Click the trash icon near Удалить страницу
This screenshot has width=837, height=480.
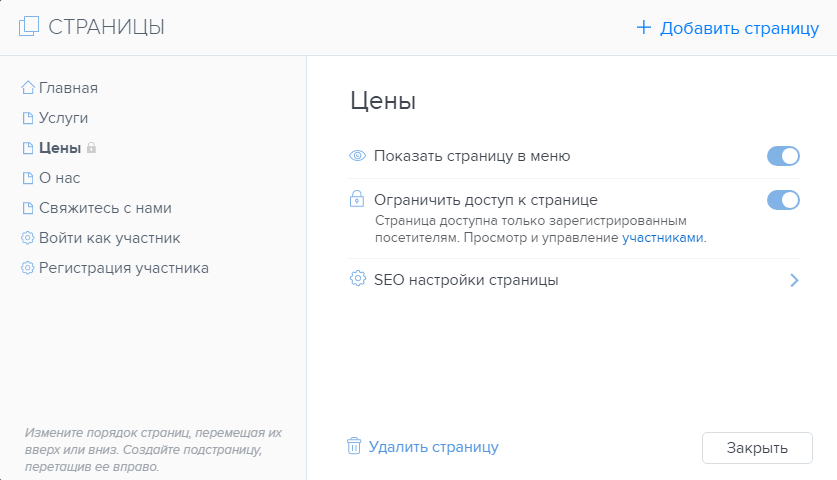tap(354, 446)
